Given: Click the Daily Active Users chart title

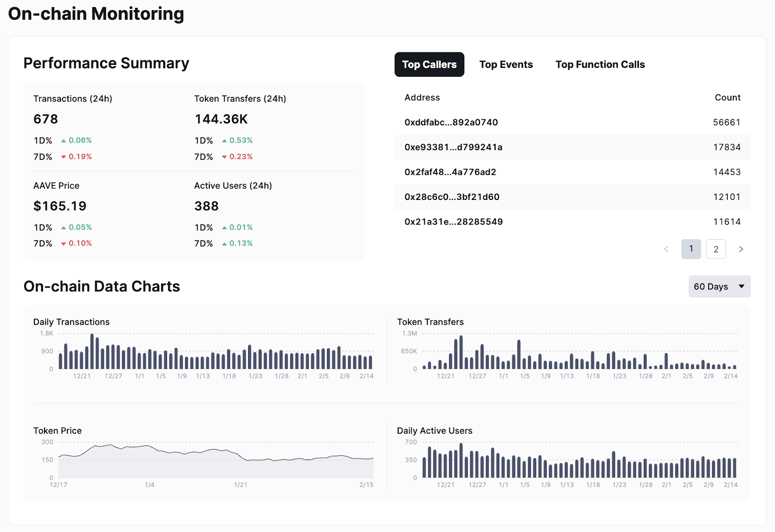Looking at the screenshot, I should pos(434,431).
